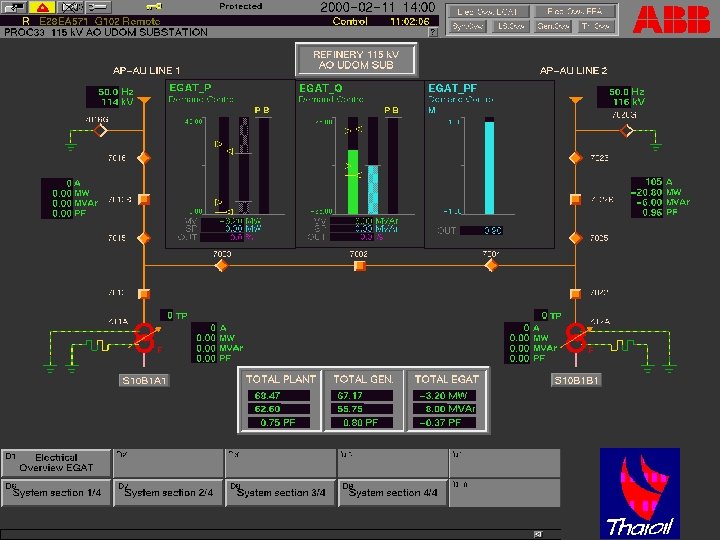720x540 pixels.
Task: Select Line 2 earthing switch diamond
Action: [x=627, y=130]
